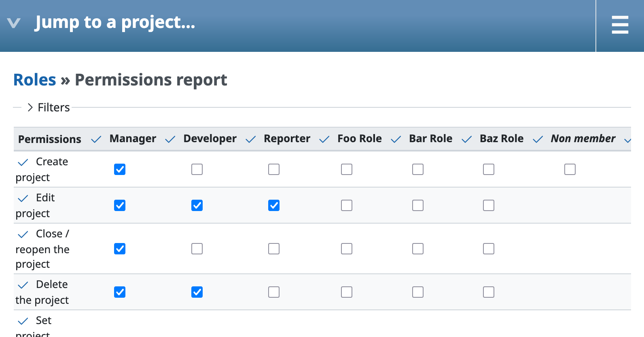The image size is (644, 337).
Task: Enable Create project for Non member
Action: 570,169
